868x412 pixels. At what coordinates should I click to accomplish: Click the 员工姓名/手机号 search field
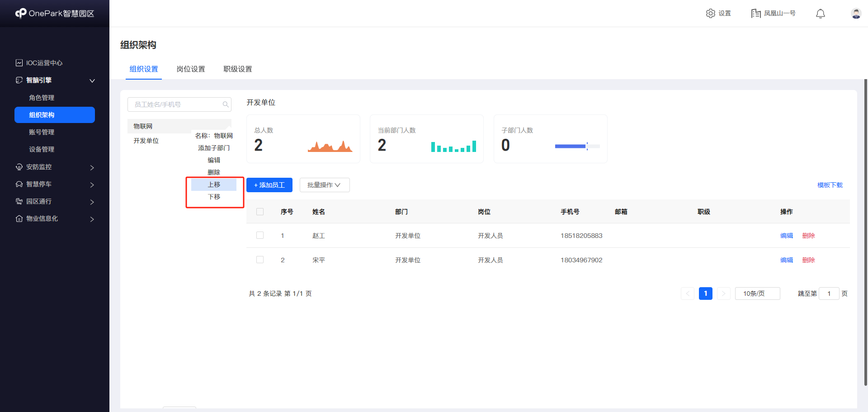179,104
